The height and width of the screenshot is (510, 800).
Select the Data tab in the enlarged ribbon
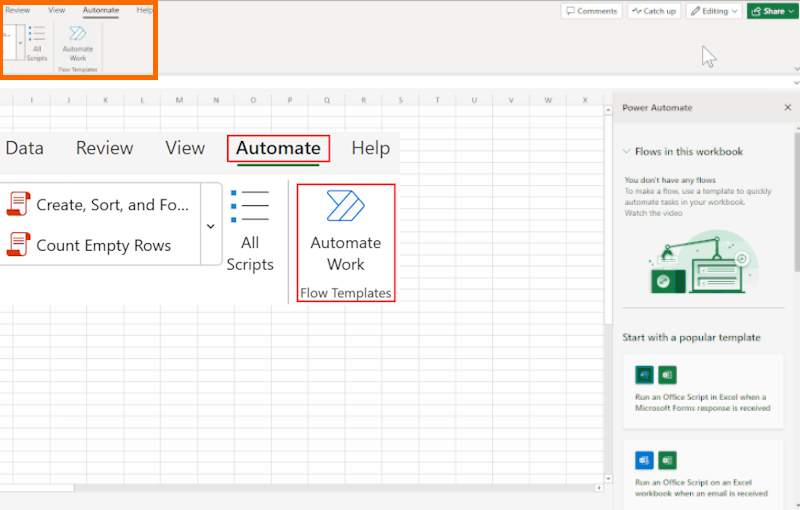point(24,148)
